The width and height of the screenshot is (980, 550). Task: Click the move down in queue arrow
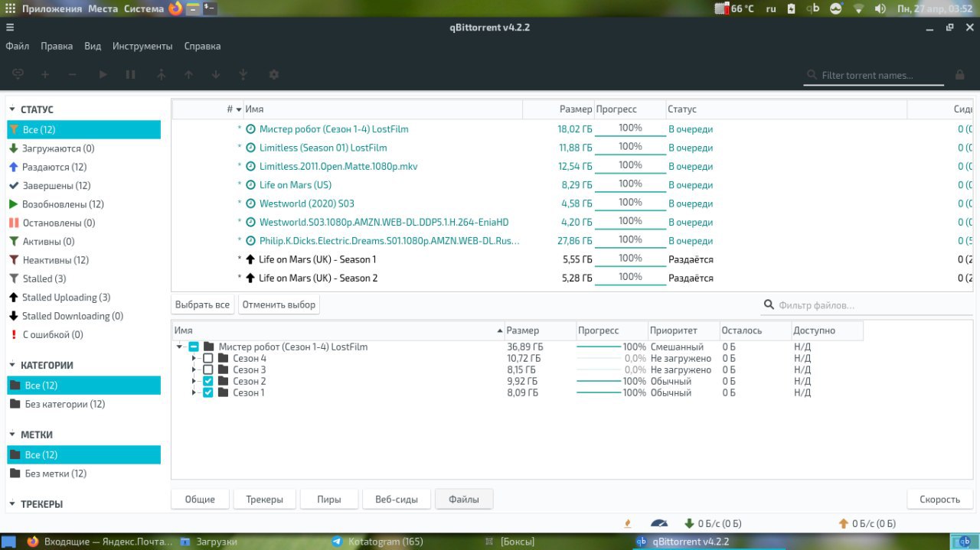(216, 75)
